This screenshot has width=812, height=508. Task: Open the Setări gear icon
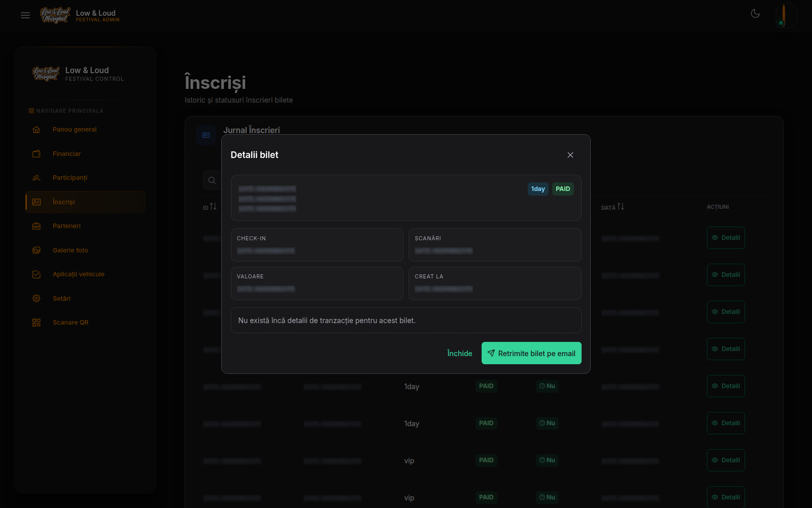(37, 298)
